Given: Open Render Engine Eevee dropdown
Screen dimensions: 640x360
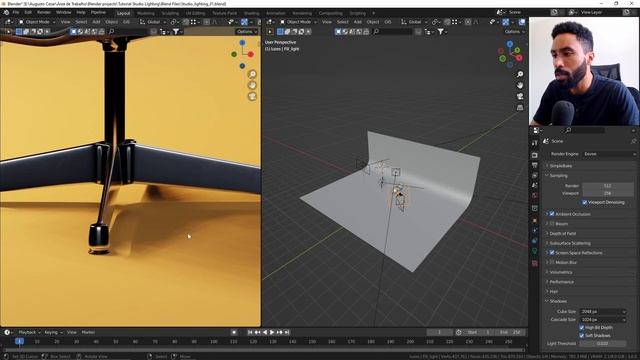Looking at the screenshot, I should (609, 154).
